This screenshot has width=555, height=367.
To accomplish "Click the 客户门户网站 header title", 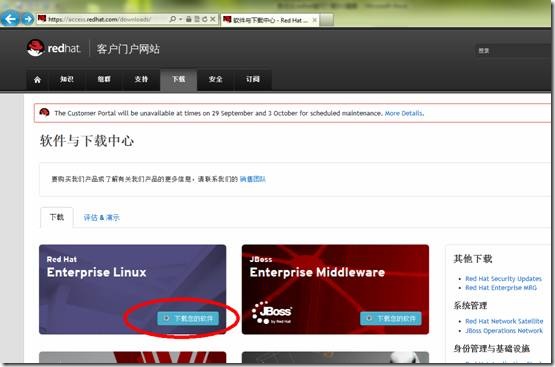I will click(x=128, y=49).
